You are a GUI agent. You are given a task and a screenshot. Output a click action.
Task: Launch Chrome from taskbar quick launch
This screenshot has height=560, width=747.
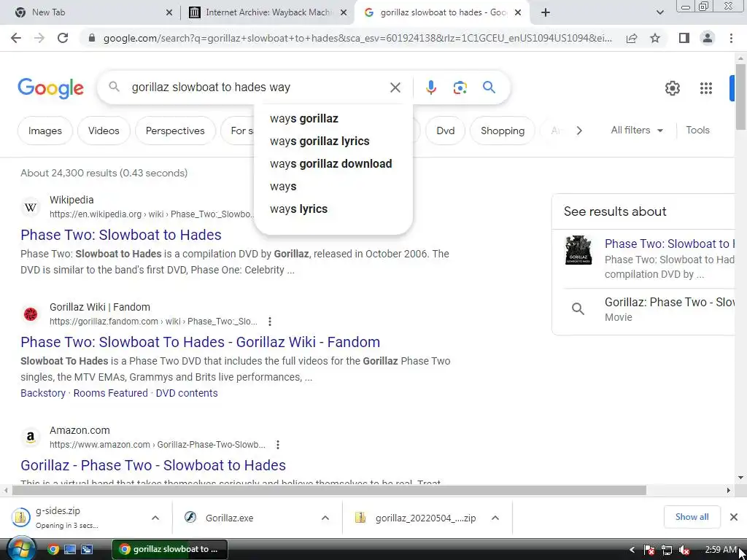tap(53, 550)
